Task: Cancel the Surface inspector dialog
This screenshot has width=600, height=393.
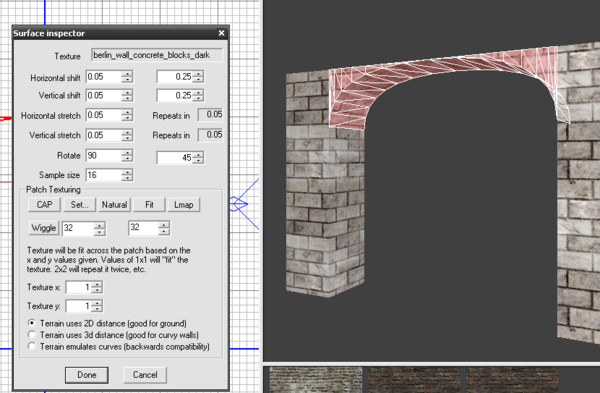Action: point(145,375)
